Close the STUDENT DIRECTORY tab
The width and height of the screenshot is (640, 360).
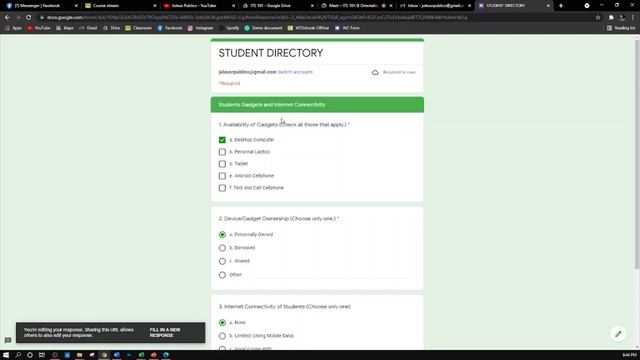click(x=548, y=6)
